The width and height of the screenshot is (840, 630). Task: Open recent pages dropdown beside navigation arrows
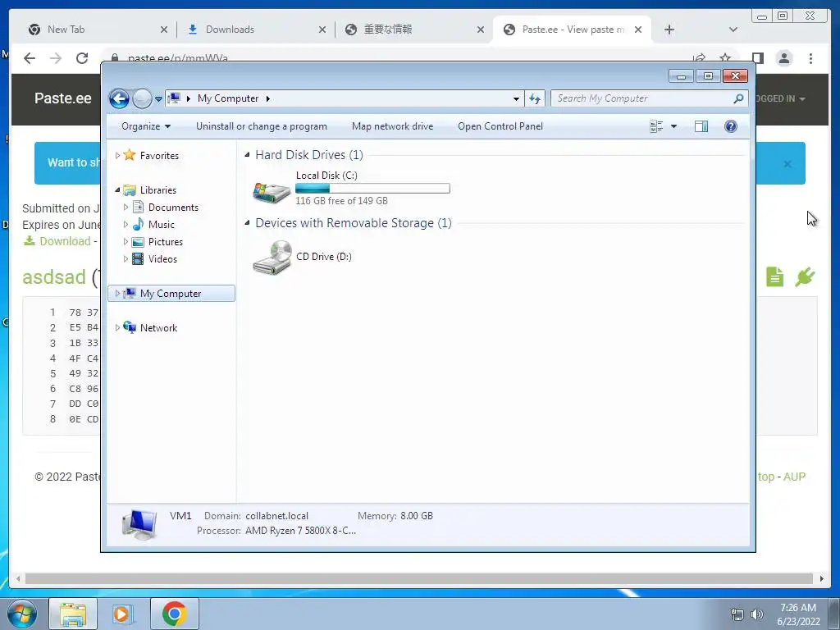(x=158, y=98)
